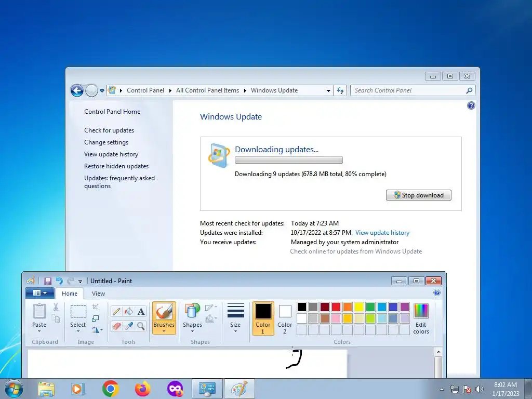Image resolution: width=532 pixels, height=399 pixels.
Task: Expand the Brushes dropdown arrow
Action: click(x=164, y=331)
